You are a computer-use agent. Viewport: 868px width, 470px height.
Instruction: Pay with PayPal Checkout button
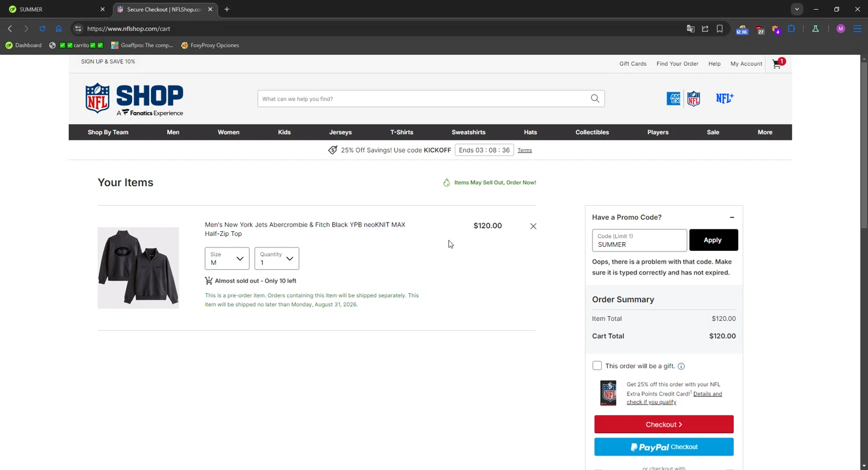pos(664,447)
